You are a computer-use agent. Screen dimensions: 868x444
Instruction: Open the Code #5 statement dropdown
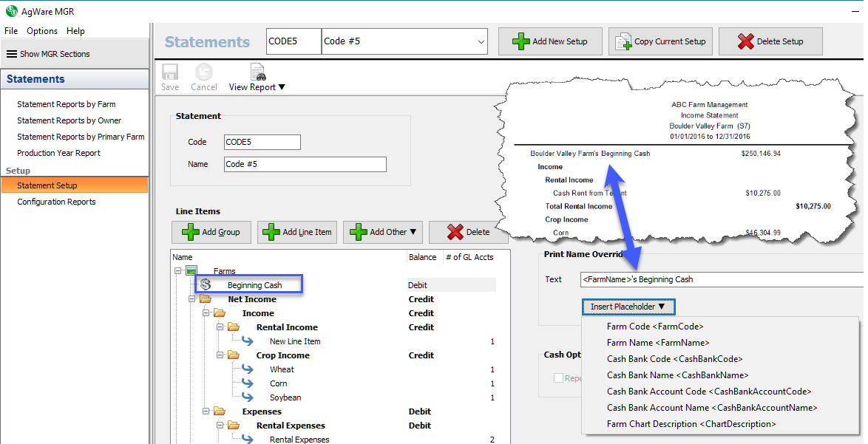pos(481,42)
